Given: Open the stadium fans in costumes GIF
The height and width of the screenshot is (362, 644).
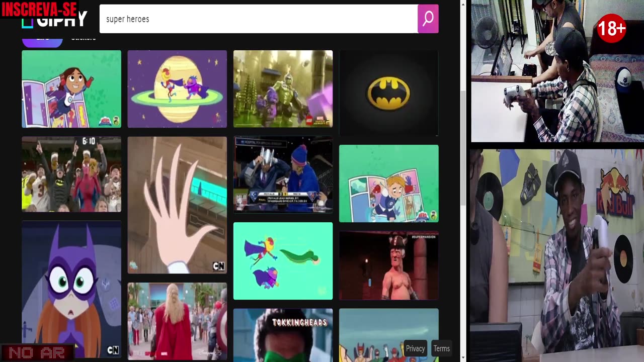Looking at the screenshot, I should coord(71,174).
